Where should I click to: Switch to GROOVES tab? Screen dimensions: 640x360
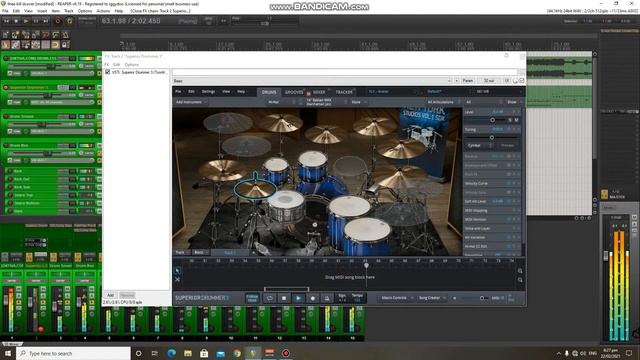294,92
